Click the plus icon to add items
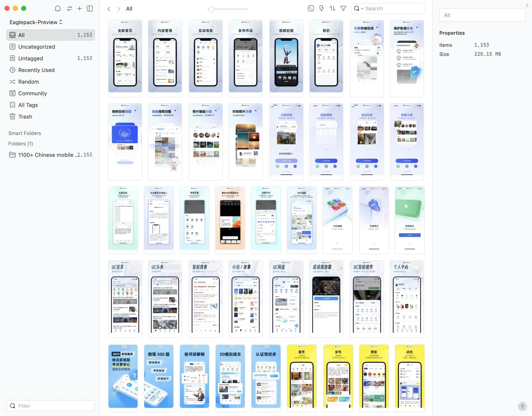 pos(79,9)
